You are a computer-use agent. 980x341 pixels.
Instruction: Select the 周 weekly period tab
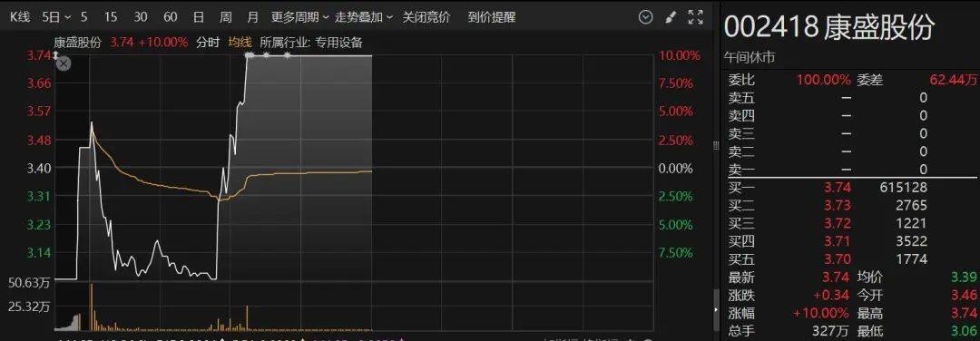click(226, 17)
